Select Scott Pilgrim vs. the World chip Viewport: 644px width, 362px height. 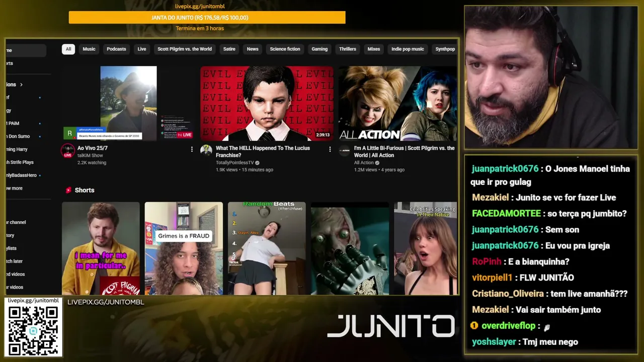click(185, 49)
